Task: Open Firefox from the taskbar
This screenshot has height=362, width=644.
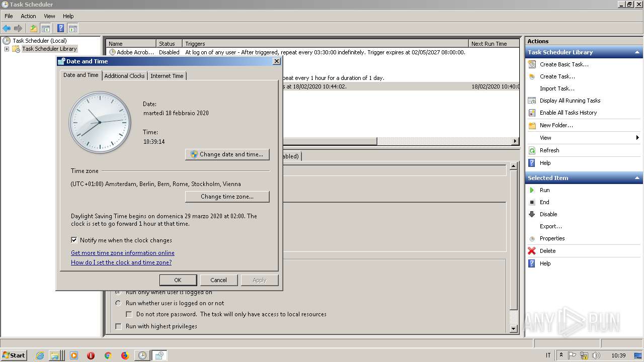Action: pos(125,355)
